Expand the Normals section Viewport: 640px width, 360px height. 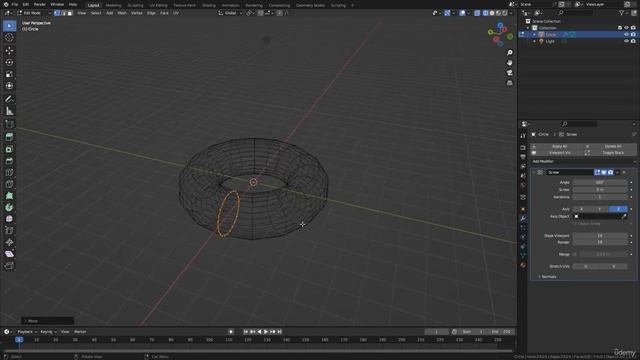point(547,277)
